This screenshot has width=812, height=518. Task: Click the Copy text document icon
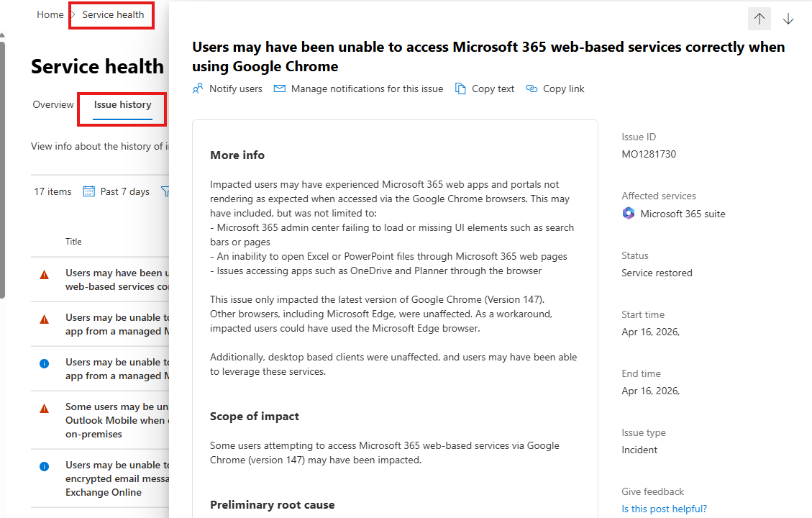coord(460,88)
